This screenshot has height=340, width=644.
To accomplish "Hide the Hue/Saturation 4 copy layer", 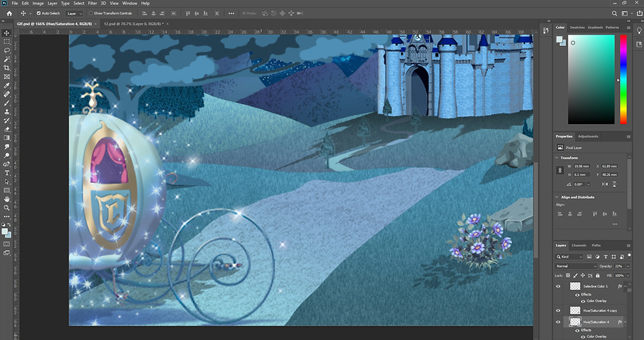I will [x=558, y=310].
